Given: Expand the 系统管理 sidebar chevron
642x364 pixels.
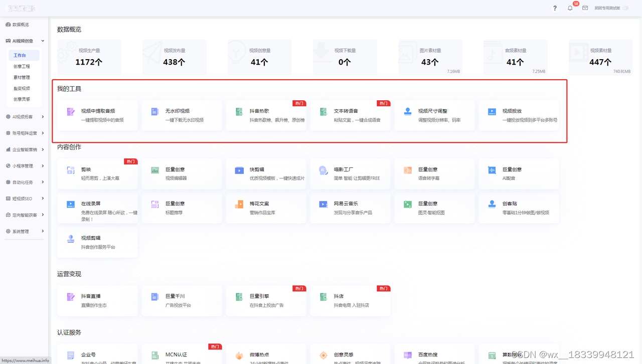Looking at the screenshot, I should (43, 231).
